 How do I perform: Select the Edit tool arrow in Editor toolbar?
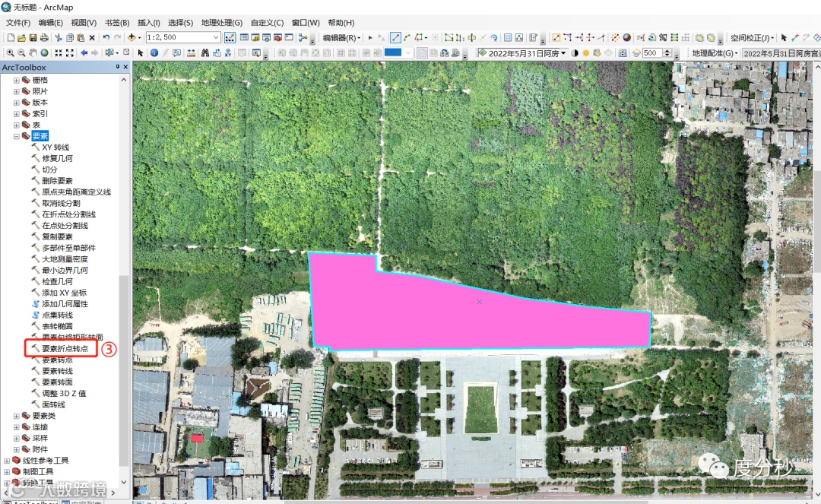coord(370,38)
